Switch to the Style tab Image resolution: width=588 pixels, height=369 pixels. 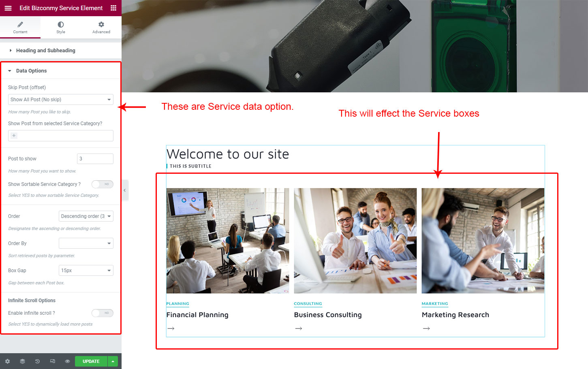[x=61, y=27]
